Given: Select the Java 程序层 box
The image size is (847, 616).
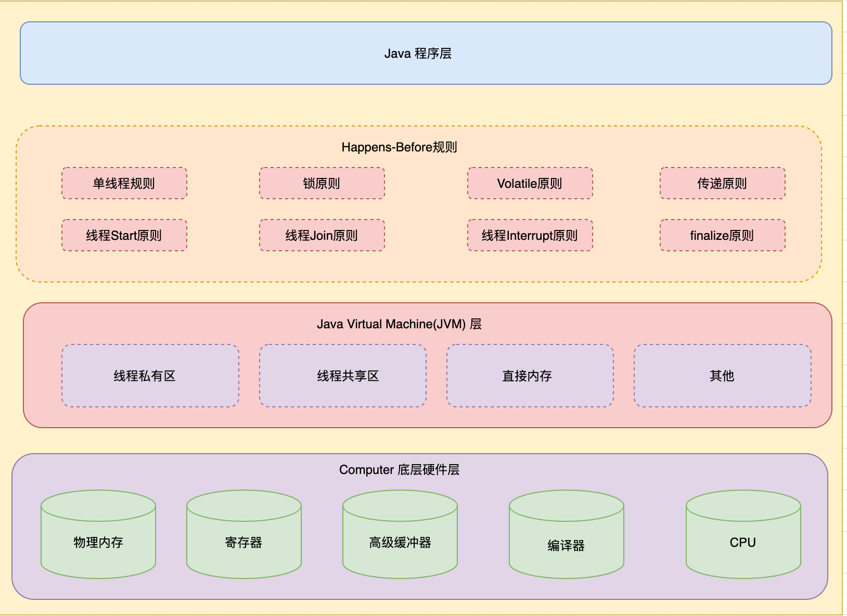Looking at the screenshot, I should coord(426,53).
